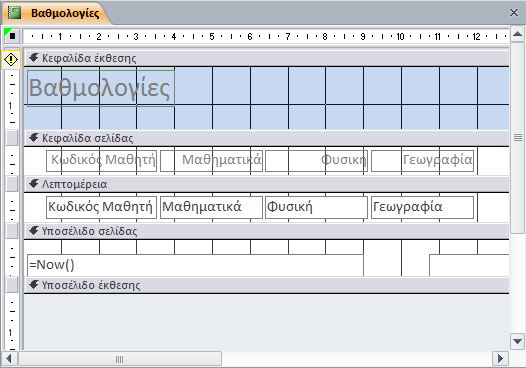Image resolution: width=526 pixels, height=368 pixels.
Task: Select the Κεφαλίδα έκθεσης section bar
Action: click(x=267, y=58)
